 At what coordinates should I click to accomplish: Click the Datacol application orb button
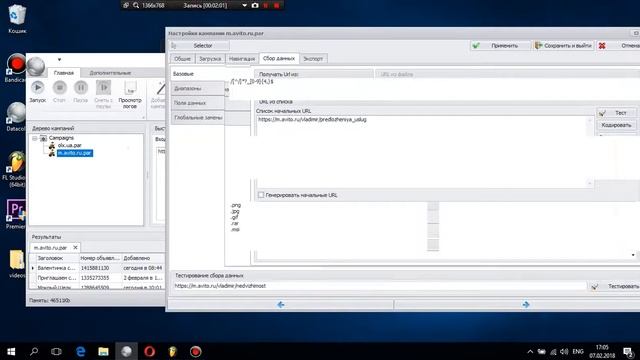click(36, 66)
